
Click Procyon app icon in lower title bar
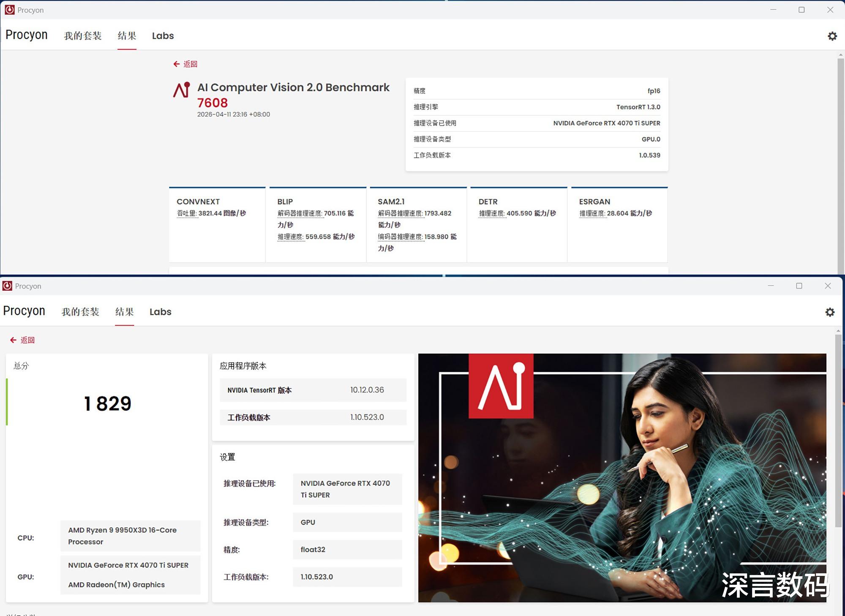pos(7,286)
